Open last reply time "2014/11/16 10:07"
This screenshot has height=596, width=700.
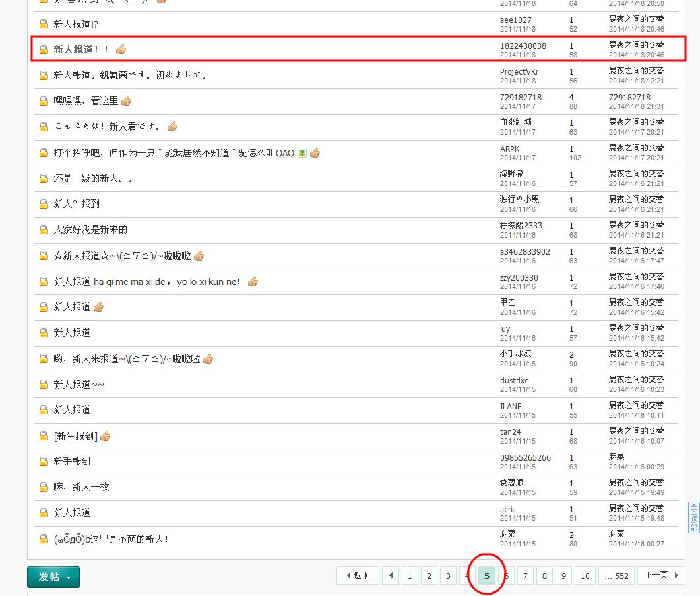tap(637, 441)
